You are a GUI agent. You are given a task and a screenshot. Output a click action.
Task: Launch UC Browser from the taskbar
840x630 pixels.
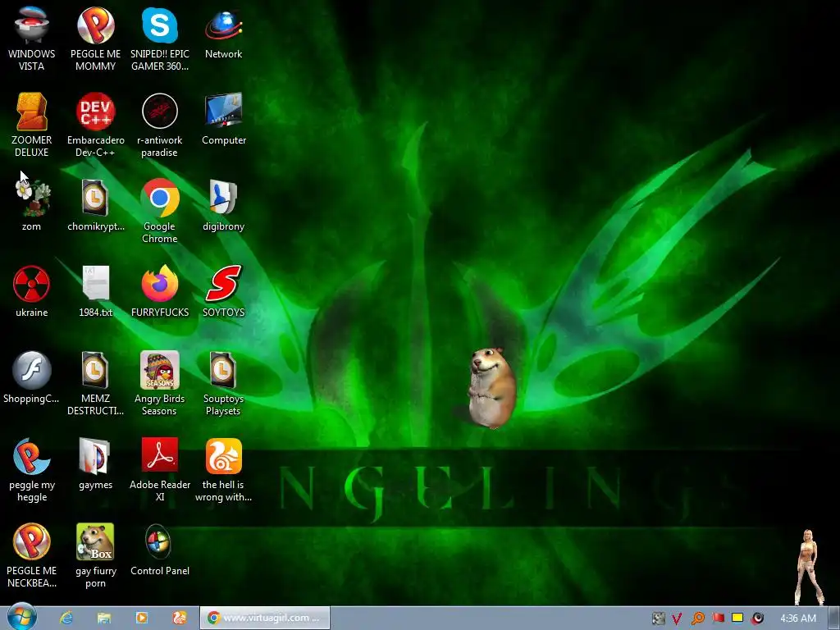(179, 619)
